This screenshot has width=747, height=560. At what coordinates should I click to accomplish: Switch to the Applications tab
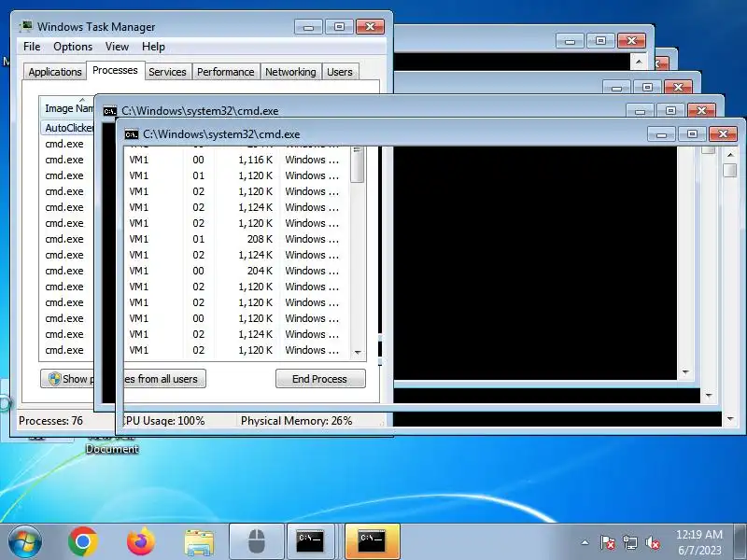click(x=55, y=72)
